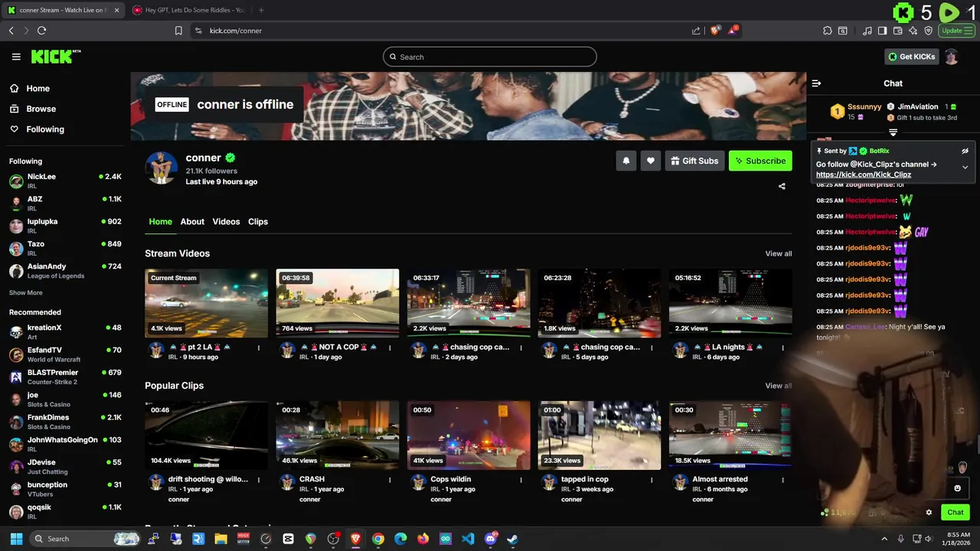Switch to the Clips tab
The width and height of the screenshot is (980, 551).
258,222
